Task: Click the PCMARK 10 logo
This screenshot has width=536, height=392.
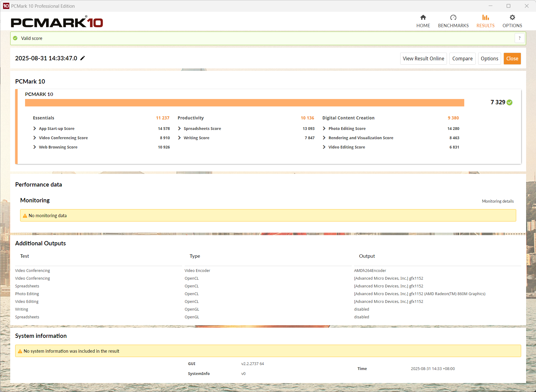Action: click(57, 22)
